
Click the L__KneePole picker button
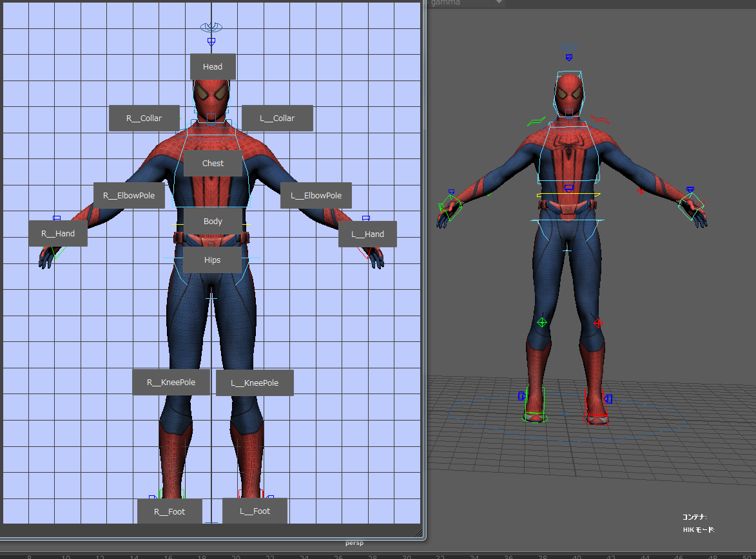(x=255, y=383)
